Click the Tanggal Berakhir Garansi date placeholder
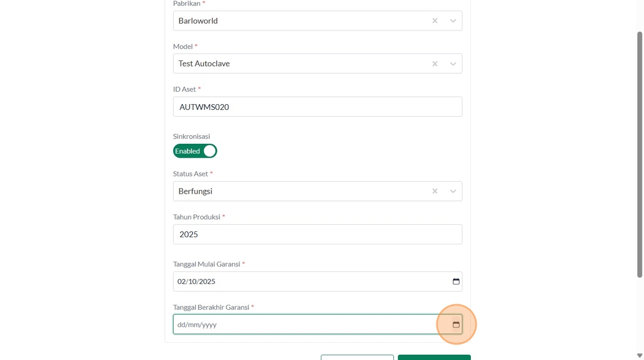644x360 pixels. click(197, 325)
